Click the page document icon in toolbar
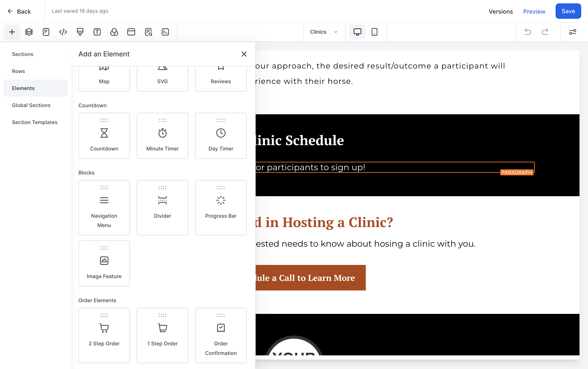Screen dimensions: 588x369 click(46, 32)
